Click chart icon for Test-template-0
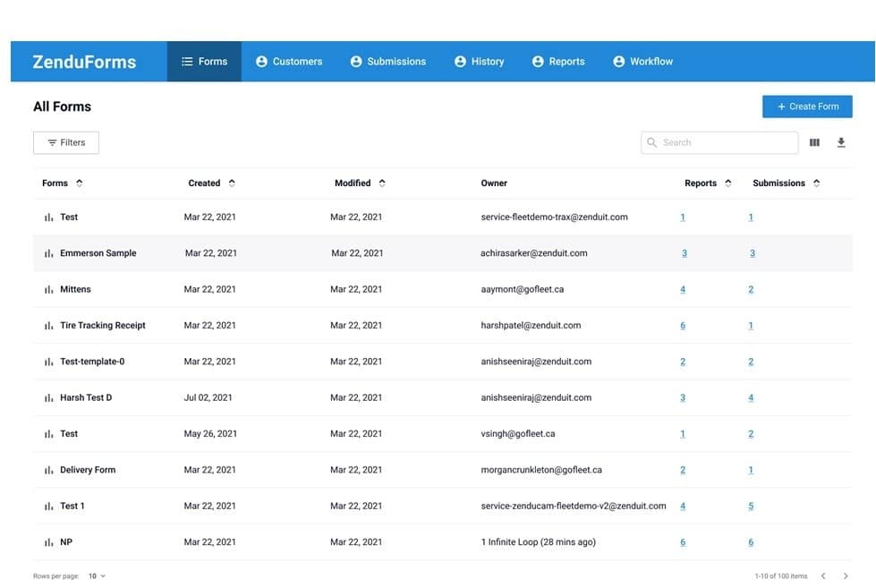876x588 pixels. [48, 362]
